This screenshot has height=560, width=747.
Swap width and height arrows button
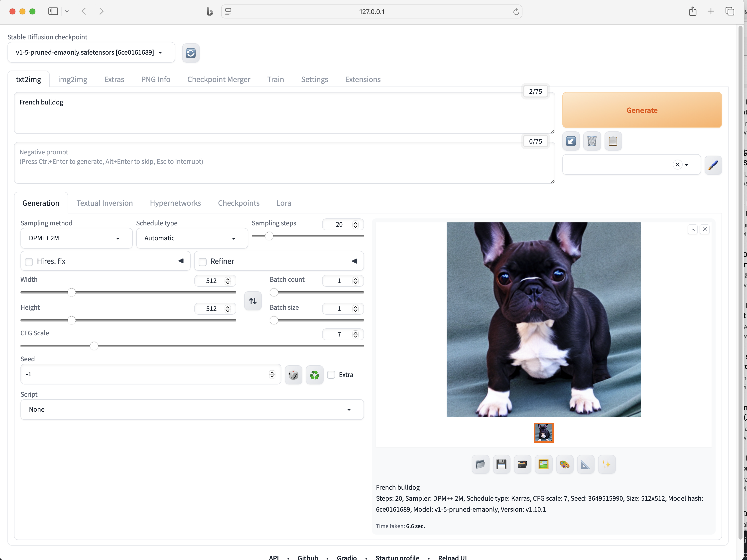pos(253,301)
